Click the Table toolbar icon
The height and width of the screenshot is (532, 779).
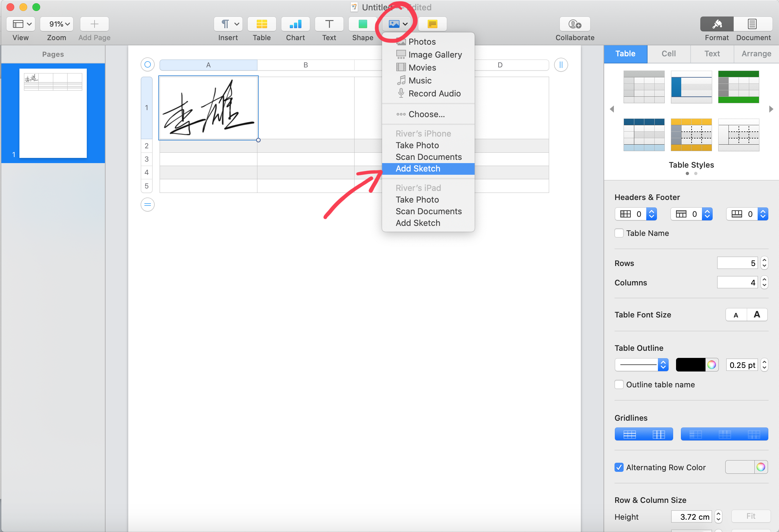[262, 24]
